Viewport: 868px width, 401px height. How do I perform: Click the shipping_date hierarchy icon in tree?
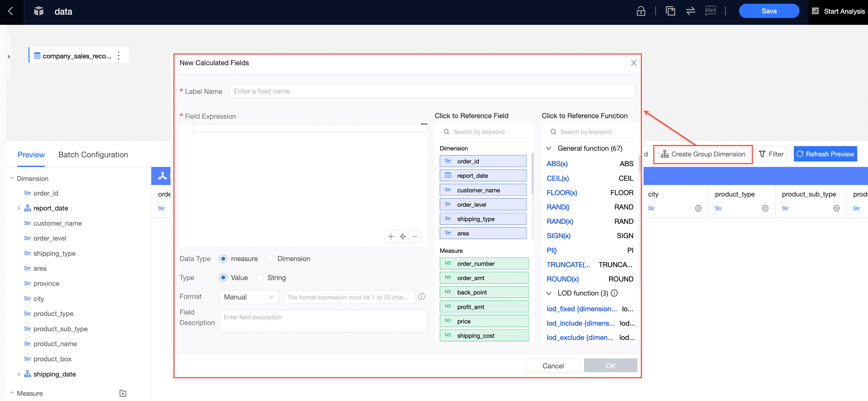click(28, 374)
